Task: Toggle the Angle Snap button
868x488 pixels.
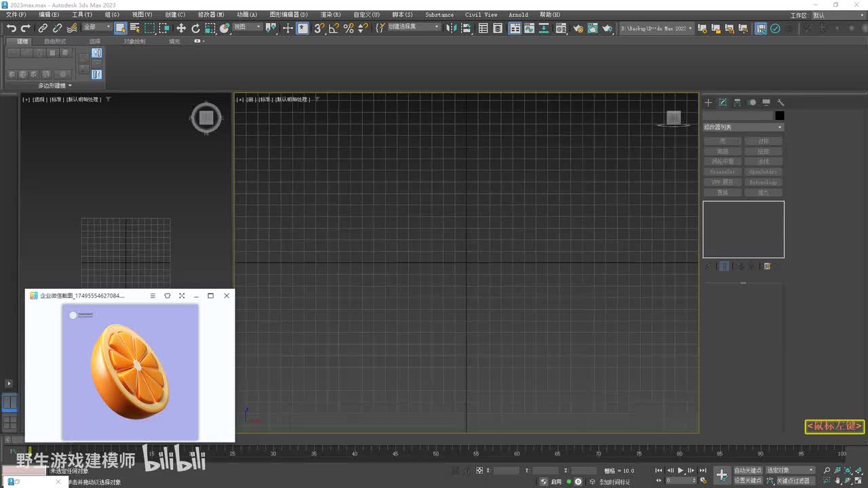Action: click(x=334, y=28)
